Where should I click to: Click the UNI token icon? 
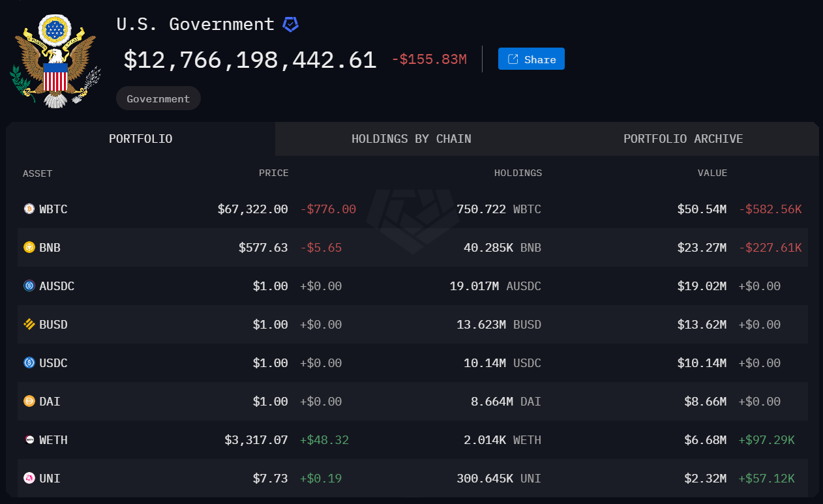point(29,479)
